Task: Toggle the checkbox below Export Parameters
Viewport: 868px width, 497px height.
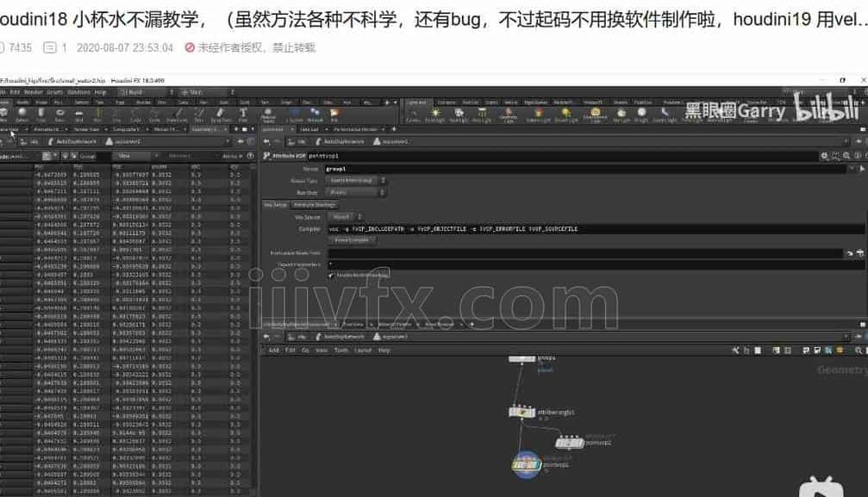Action: pyautogui.click(x=331, y=275)
